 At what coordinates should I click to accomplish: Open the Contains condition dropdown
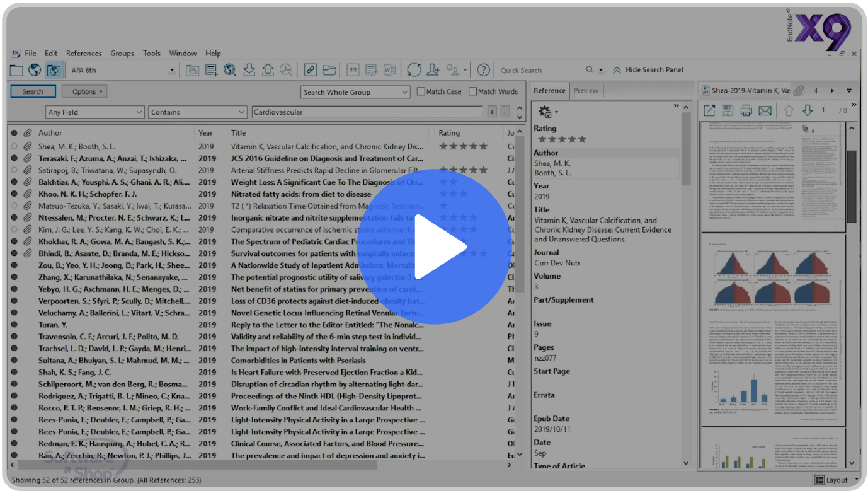[197, 112]
